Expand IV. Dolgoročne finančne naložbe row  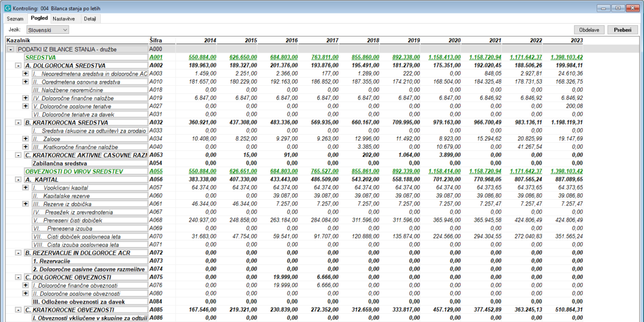point(25,98)
